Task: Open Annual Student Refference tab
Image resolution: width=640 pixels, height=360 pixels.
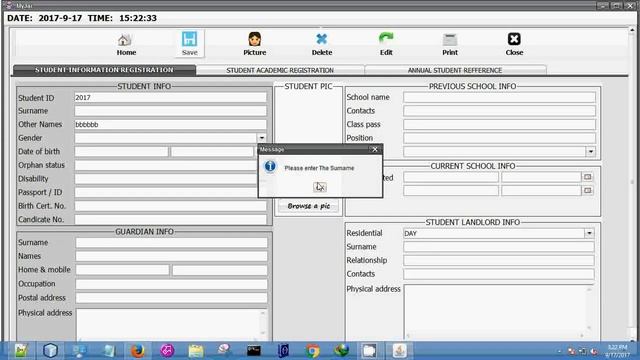Action: [x=455, y=70]
